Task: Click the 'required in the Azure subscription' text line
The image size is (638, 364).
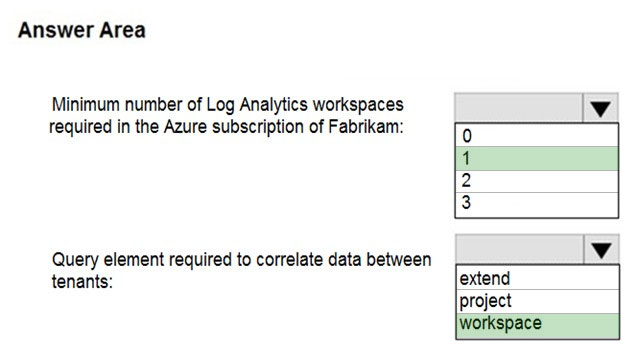Action: 227,127
